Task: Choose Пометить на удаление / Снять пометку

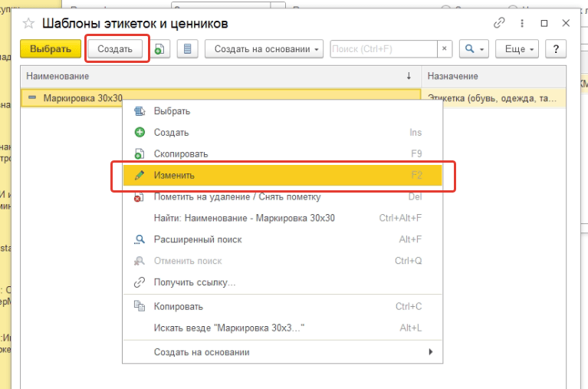Action: 237,196
